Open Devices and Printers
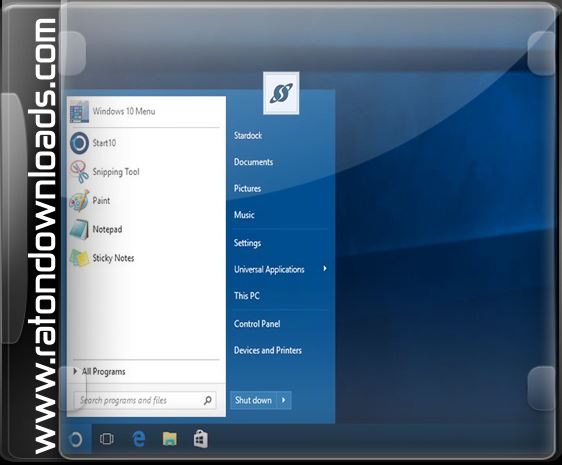Screen dimensions: 562x465 click(x=268, y=350)
